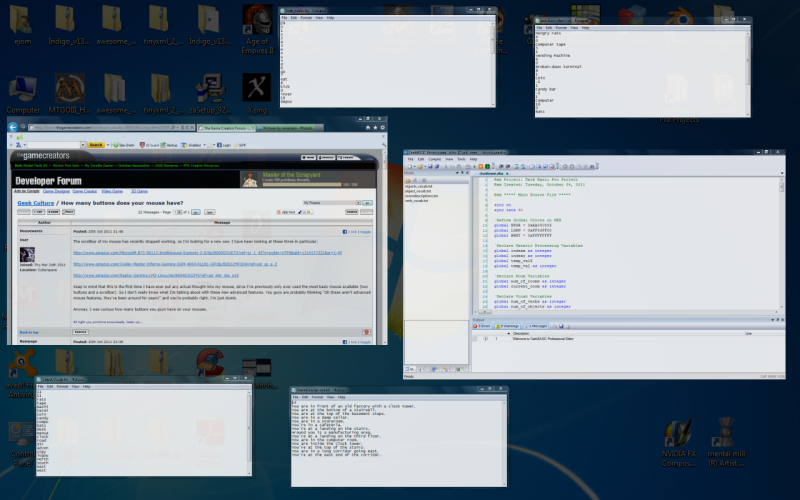Click the go button next to My Threads
This screenshot has height=500, width=800.
point(367,203)
